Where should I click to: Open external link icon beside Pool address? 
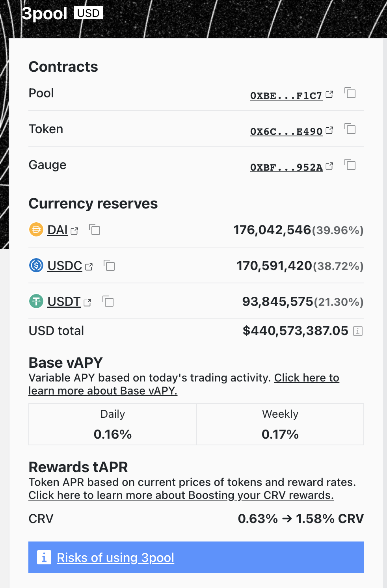pos(329,95)
